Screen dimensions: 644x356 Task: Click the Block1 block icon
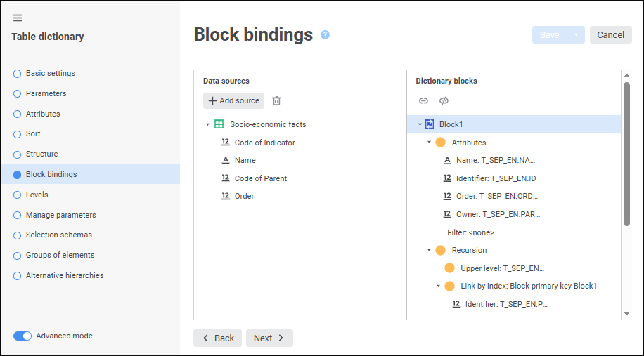tap(430, 124)
